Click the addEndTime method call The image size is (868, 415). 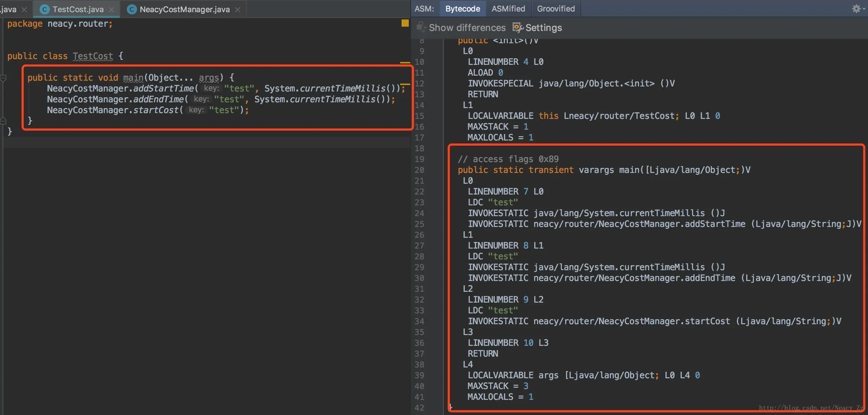click(x=158, y=99)
